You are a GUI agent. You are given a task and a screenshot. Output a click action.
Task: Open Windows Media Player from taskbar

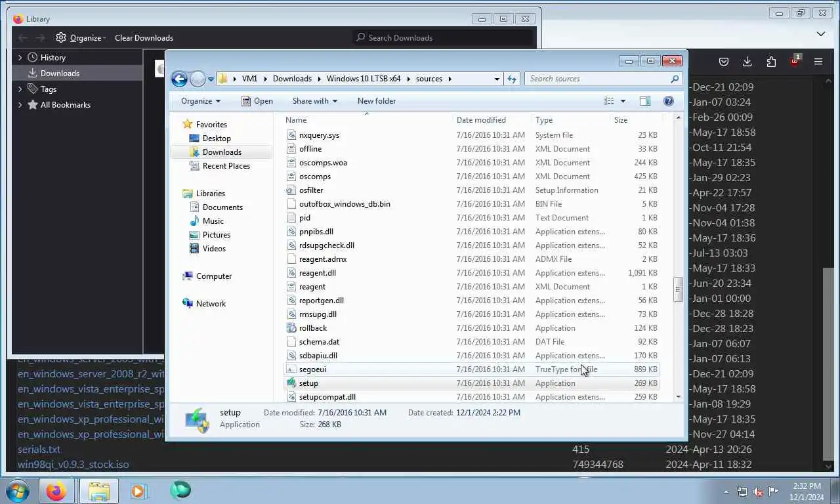pyautogui.click(x=138, y=491)
